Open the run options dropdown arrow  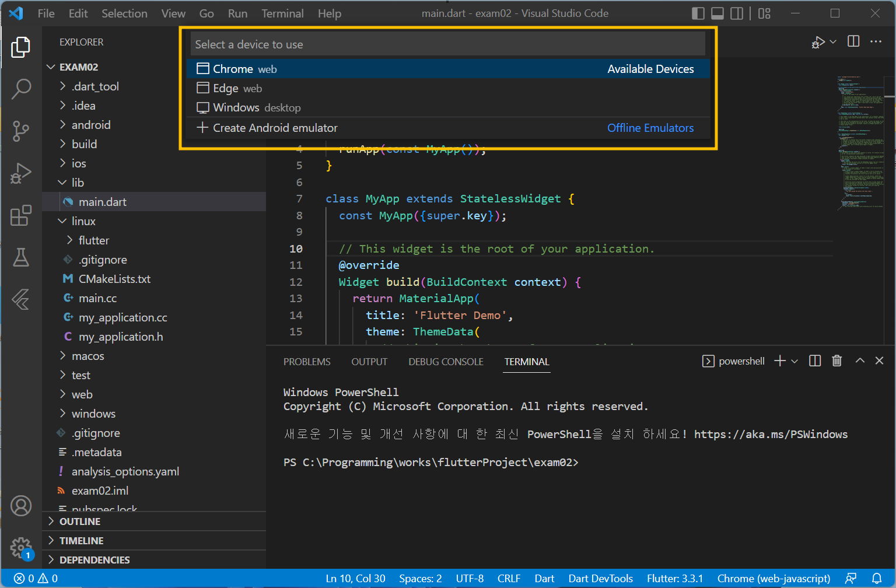point(833,42)
